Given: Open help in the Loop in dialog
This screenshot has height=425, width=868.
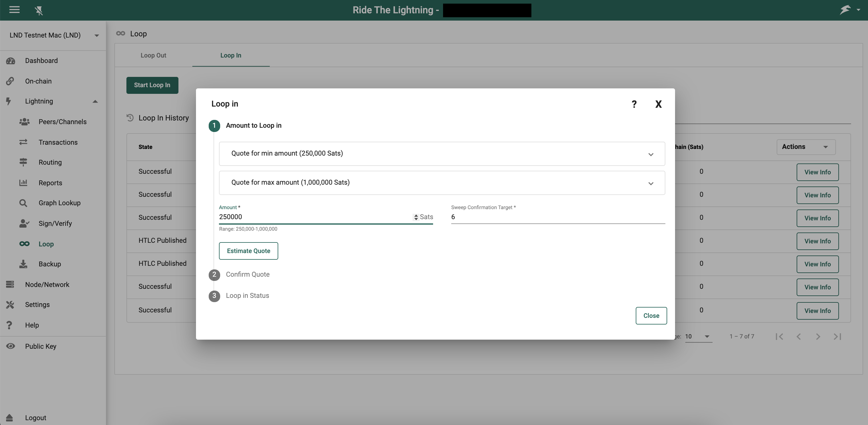Looking at the screenshot, I should pos(634,104).
